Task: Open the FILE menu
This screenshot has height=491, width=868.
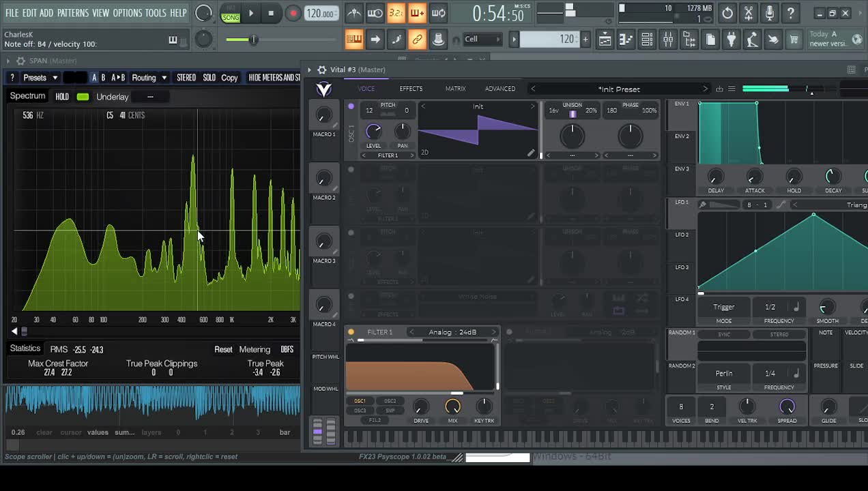Action: 12,13
